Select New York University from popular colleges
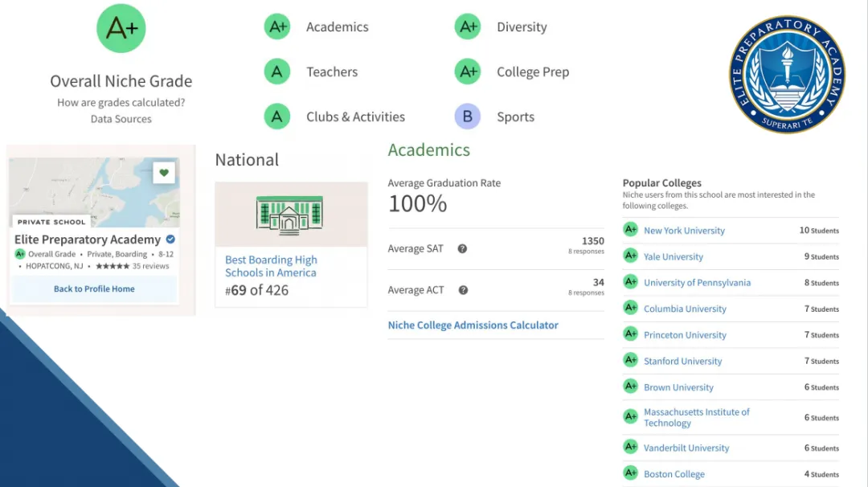Screen dimensions: 868x487 tap(684, 231)
